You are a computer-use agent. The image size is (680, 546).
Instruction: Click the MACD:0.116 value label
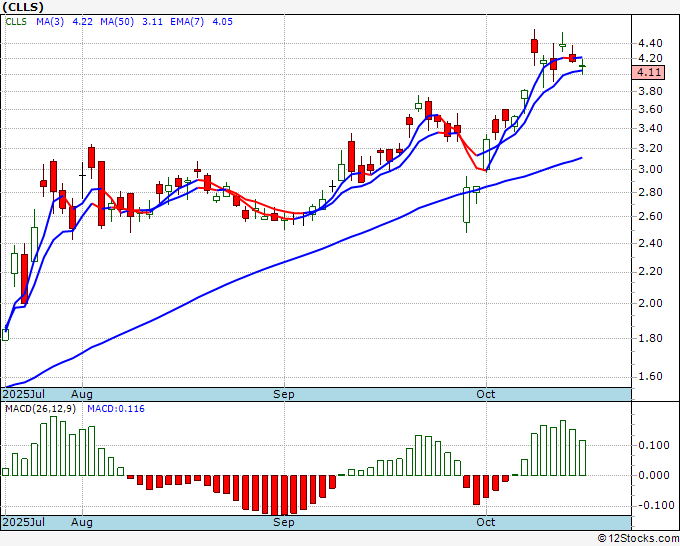coord(116,409)
